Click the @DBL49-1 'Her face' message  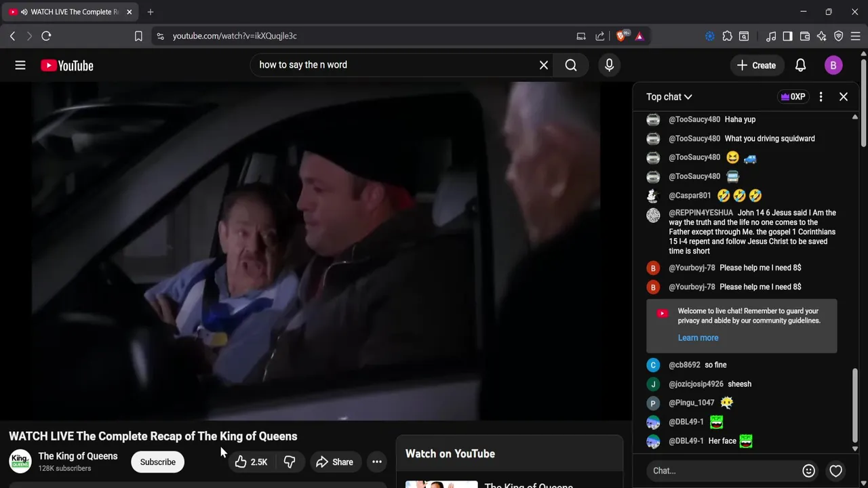(722, 441)
